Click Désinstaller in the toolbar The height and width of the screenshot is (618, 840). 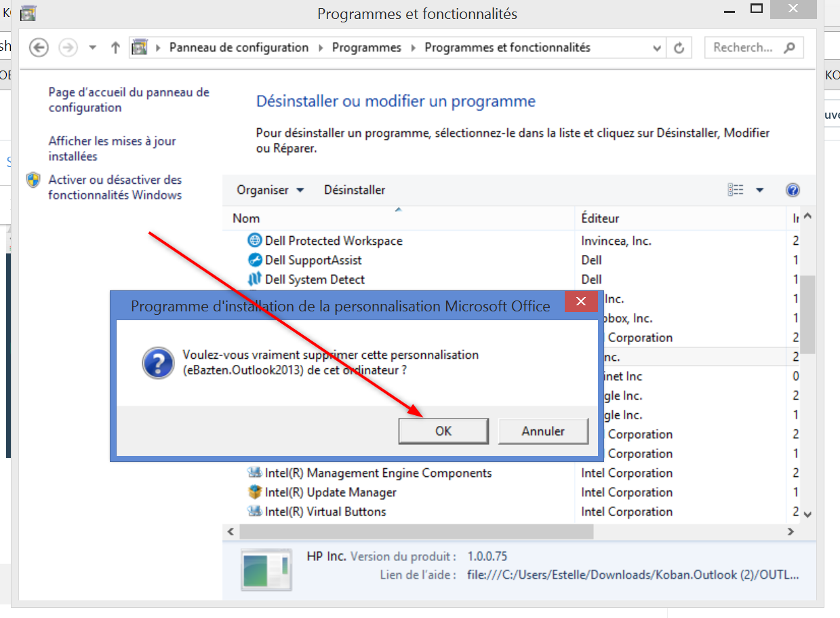355,190
